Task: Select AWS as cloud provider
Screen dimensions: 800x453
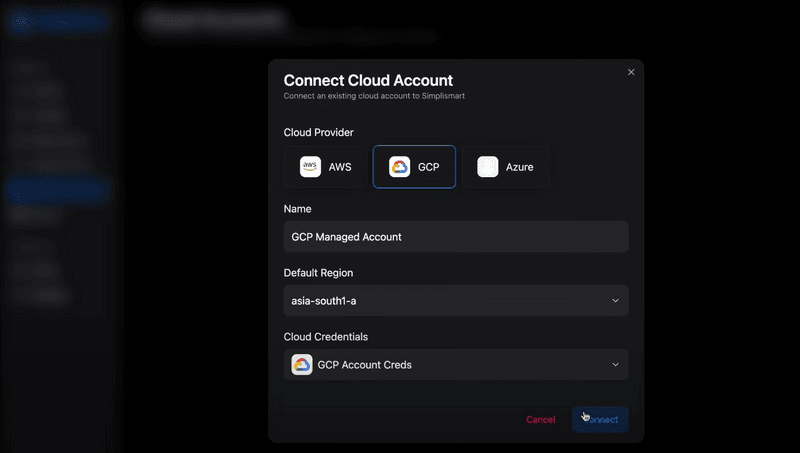Action: point(325,167)
